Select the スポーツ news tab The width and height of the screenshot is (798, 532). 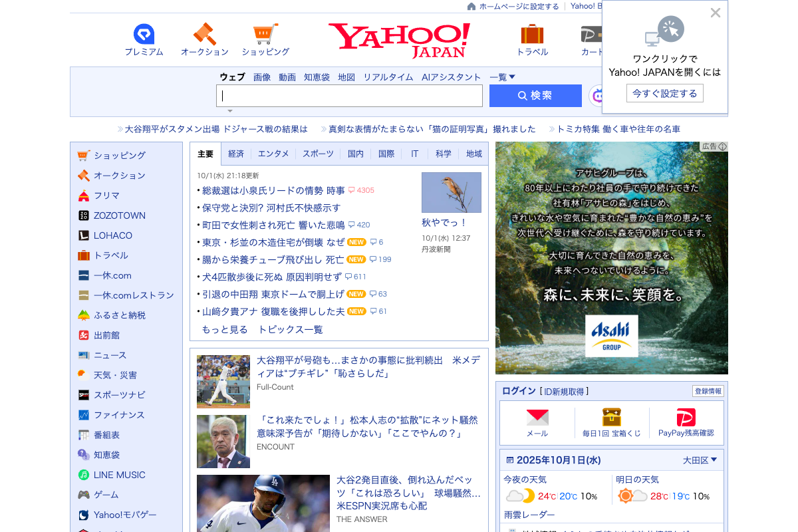click(x=318, y=154)
